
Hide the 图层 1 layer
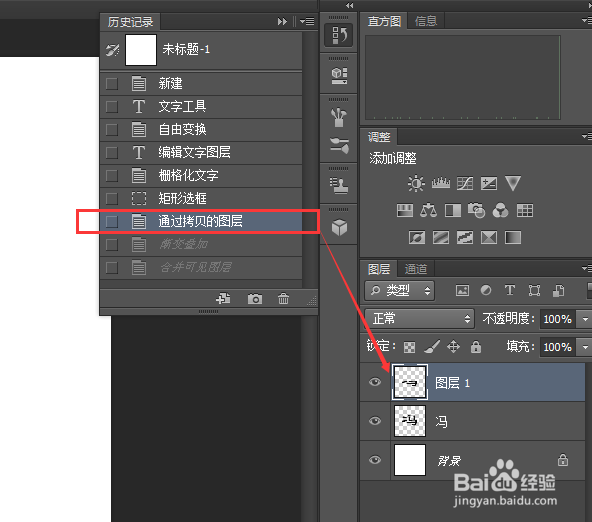pyautogui.click(x=375, y=382)
